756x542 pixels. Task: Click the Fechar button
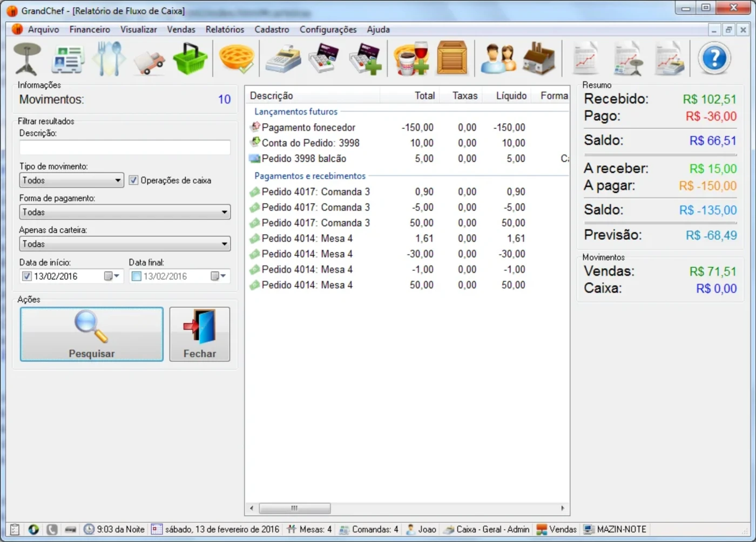199,334
